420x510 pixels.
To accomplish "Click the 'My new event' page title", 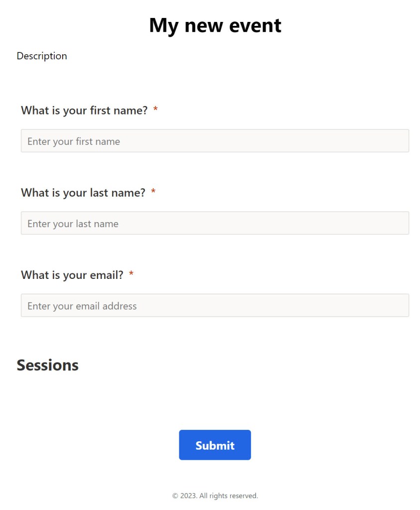I will 215,25.
